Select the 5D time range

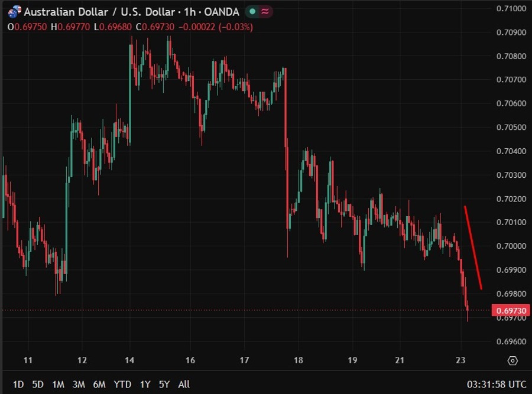(x=38, y=384)
